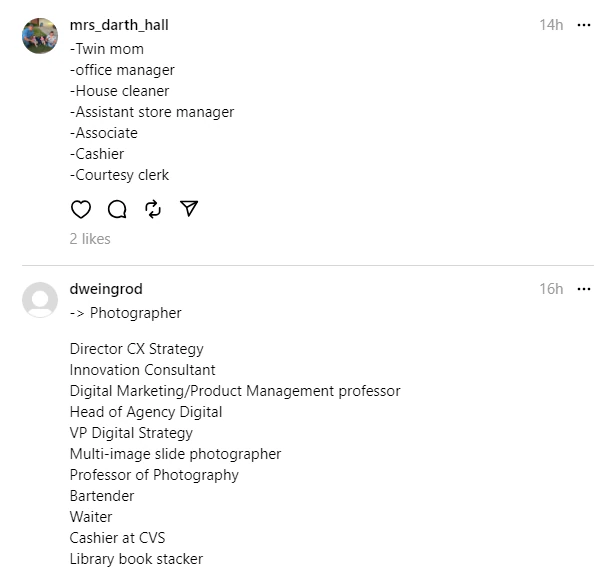Screen dimensions: 609x575
Task: Open more options on the mrs_darth_hall post
Action: click(584, 25)
